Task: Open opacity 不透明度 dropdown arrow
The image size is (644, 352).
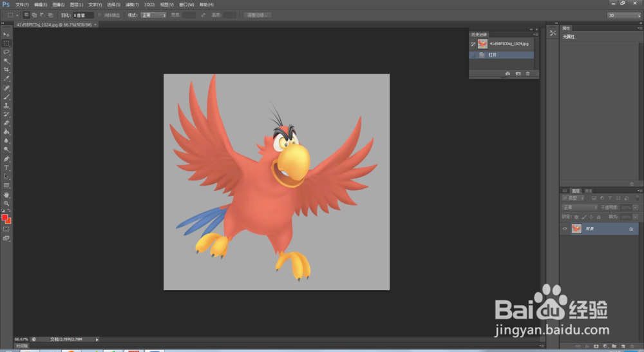Action: (x=636, y=207)
